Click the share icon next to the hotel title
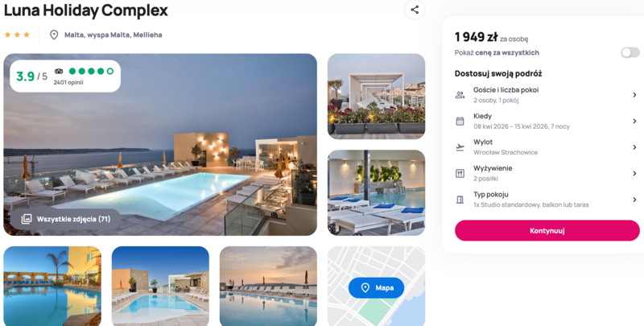Viewport: 644px width, 326px height. tap(415, 10)
